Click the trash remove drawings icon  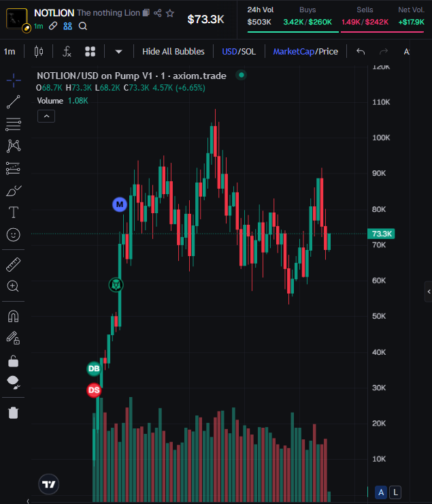[13, 412]
